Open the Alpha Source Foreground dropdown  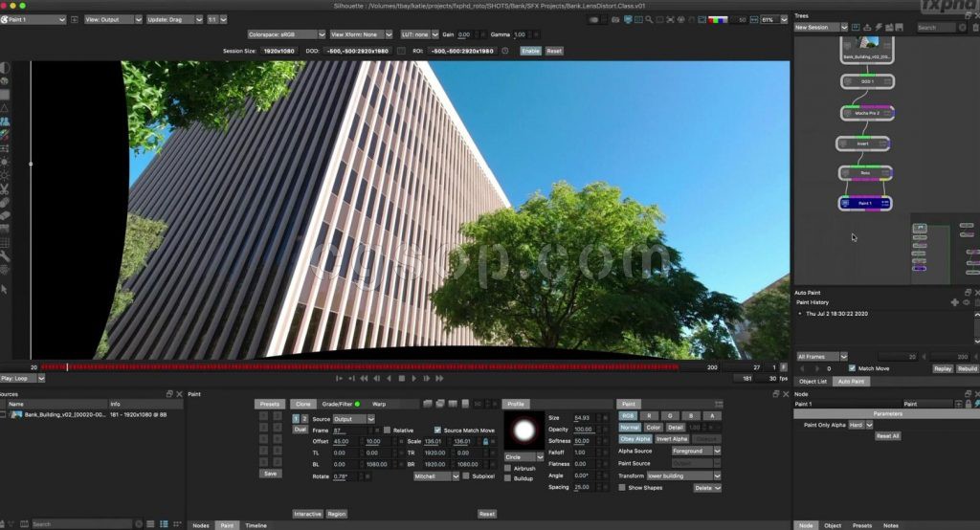point(697,451)
